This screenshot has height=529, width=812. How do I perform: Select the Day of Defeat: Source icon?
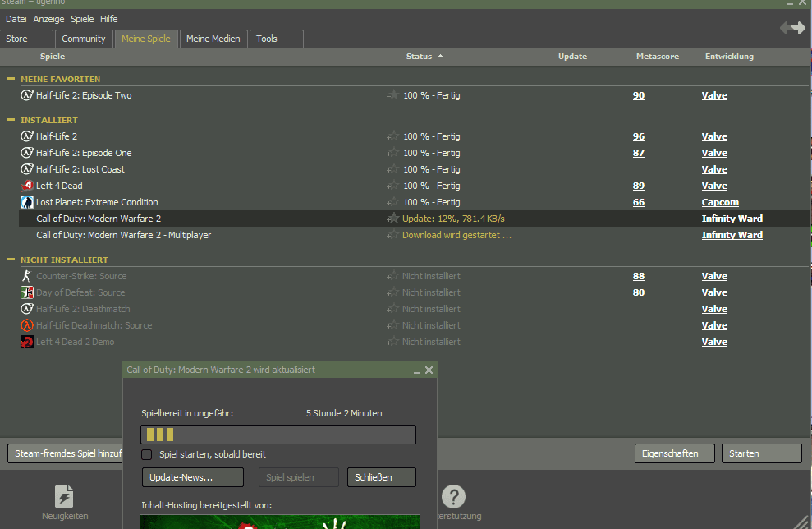[x=27, y=292]
